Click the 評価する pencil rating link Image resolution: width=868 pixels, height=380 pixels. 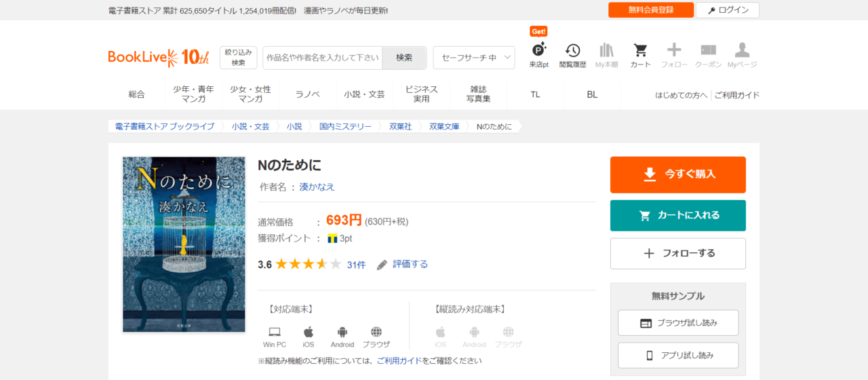[403, 264]
